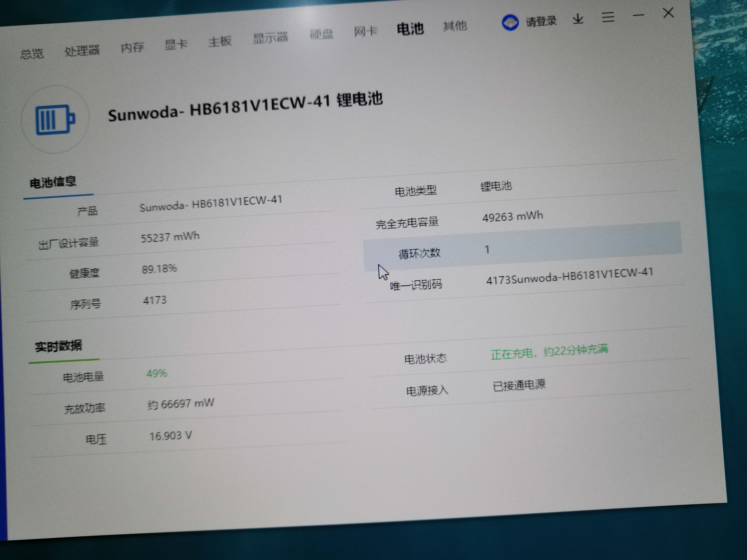
Task: Click the 完全充电容量 label
Action: coord(407,222)
